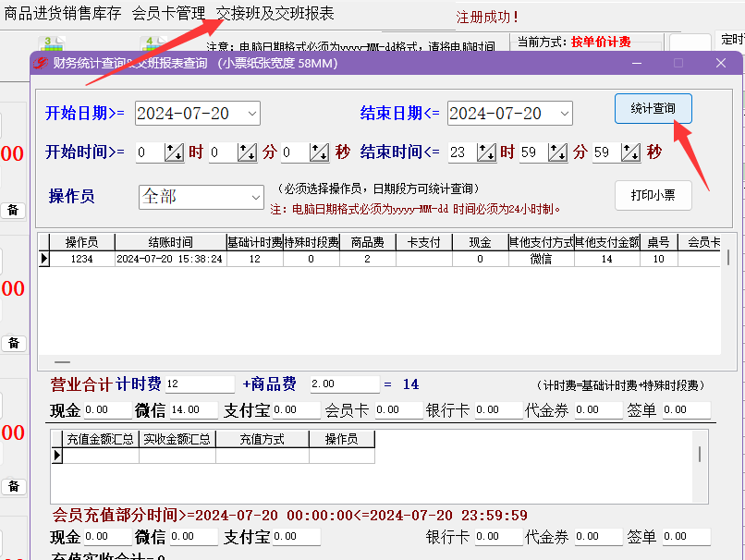The width and height of the screenshot is (745, 560).
Task: Click the 结账时间 column header
Action: click(x=171, y=242)
